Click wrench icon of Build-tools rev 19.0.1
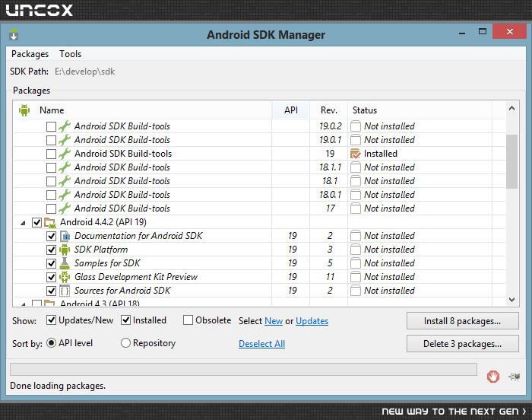The width and height of the screenshot is (532, 420). click(x=65, y=140)
